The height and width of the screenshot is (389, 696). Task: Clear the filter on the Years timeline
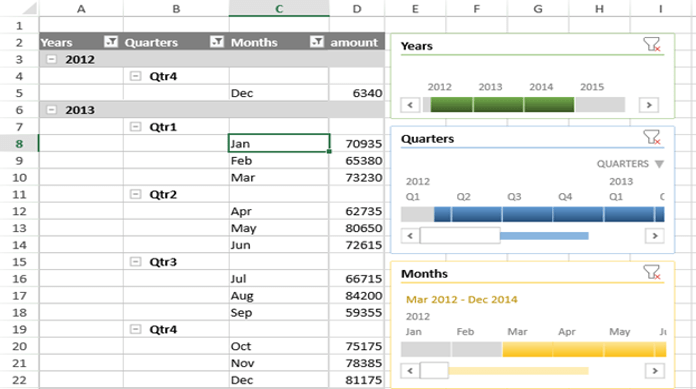point(652,44)
